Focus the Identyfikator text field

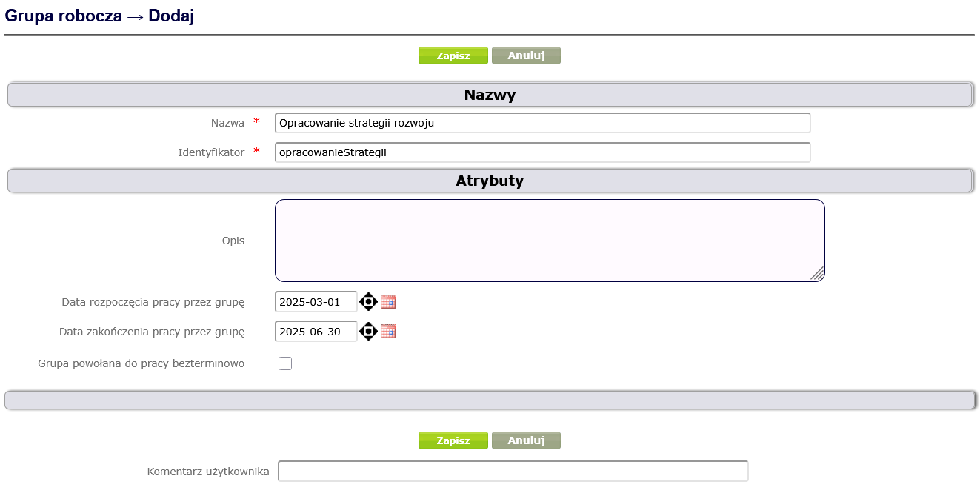[x=542, y=152]
